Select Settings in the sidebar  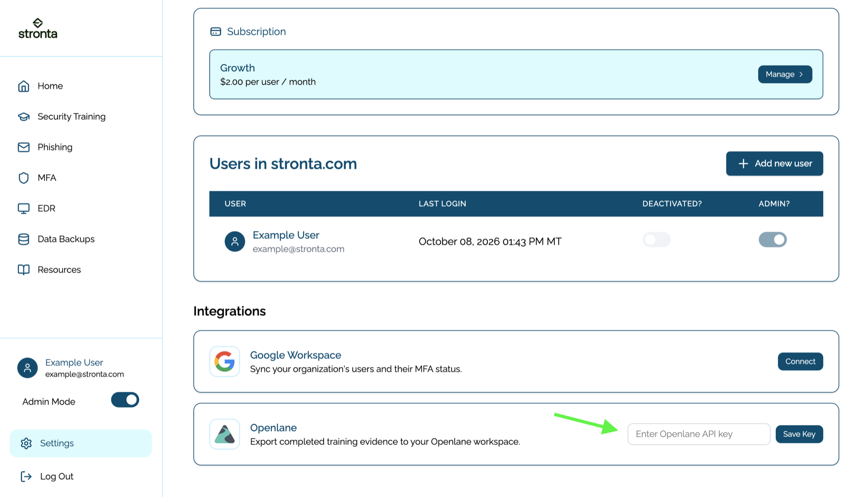tap(81, 443)
